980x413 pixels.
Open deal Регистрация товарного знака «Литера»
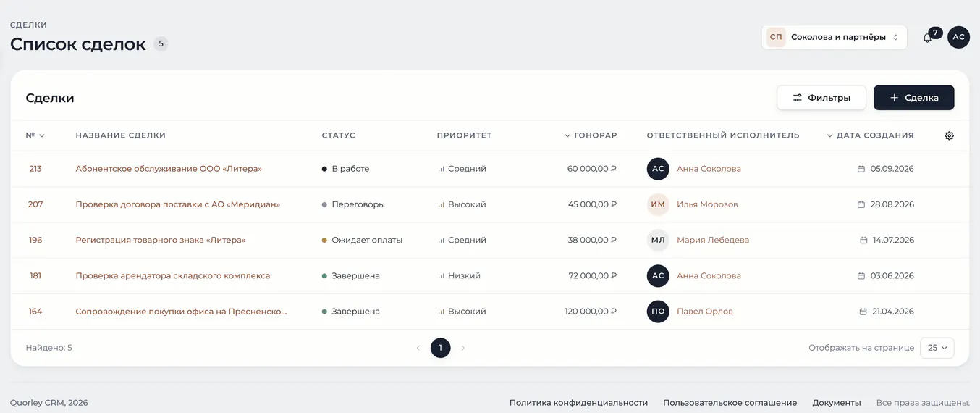(161, 240)
